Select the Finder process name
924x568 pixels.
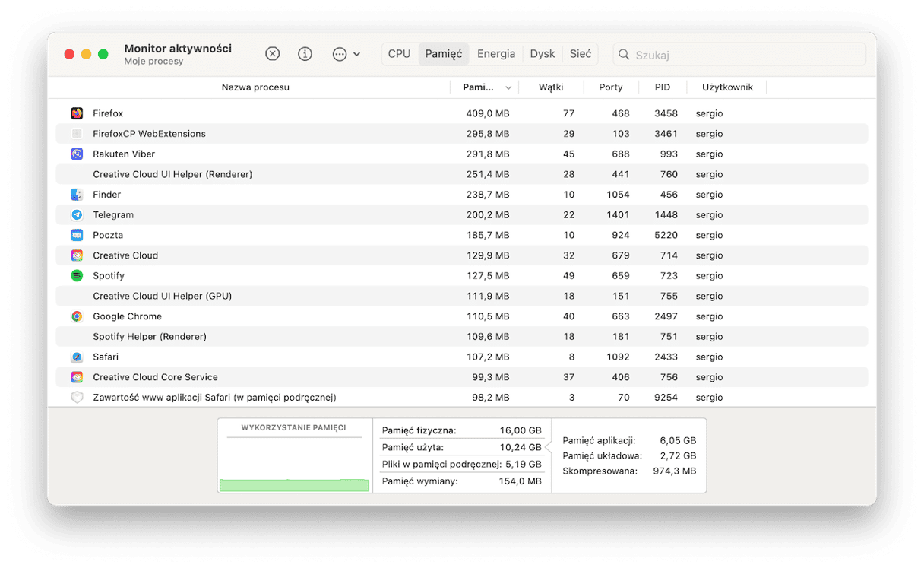107,195
